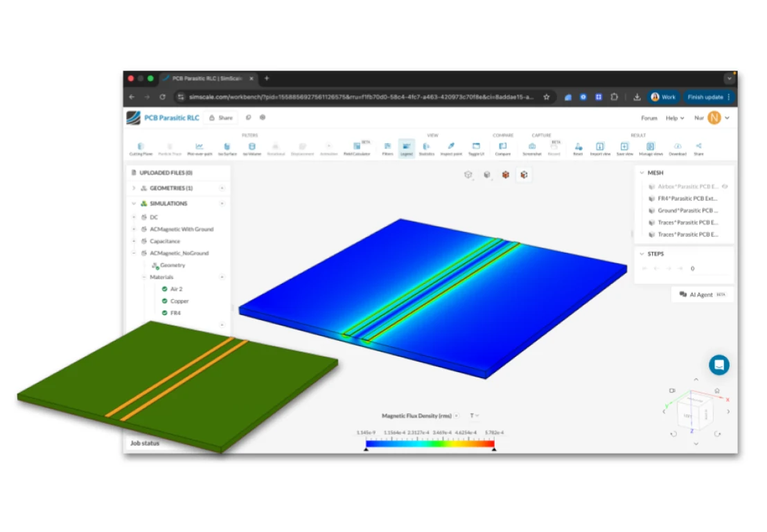Expand the Capacitance simulation node
Image resolution: width=767 pixels, height=532 pixels.
pyautogui.click(x=134, y=241)
